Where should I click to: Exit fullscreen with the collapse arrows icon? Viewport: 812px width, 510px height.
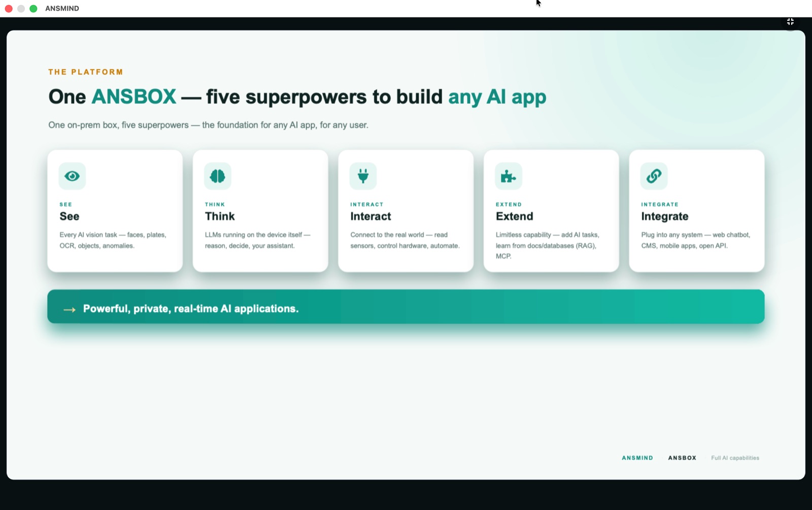(x=790, y=22)
